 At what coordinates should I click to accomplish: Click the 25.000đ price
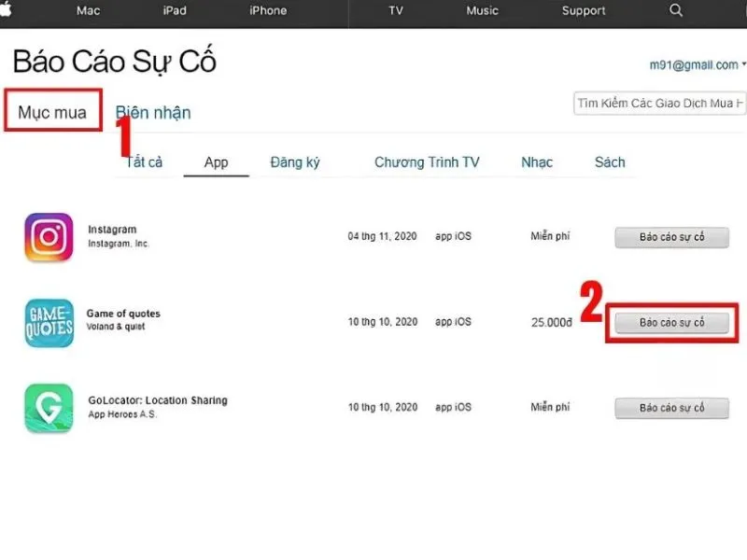(552, 323)
